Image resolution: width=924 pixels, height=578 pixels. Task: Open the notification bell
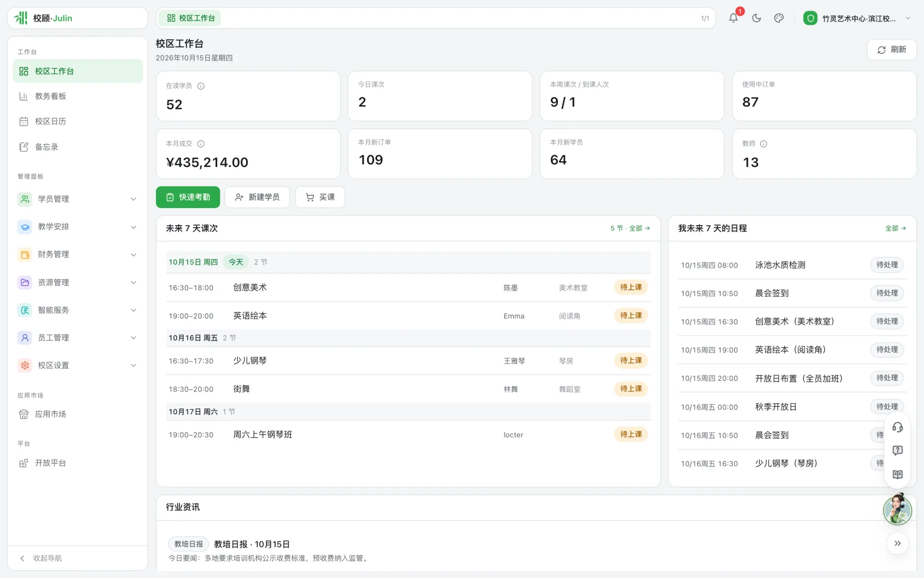734,18
